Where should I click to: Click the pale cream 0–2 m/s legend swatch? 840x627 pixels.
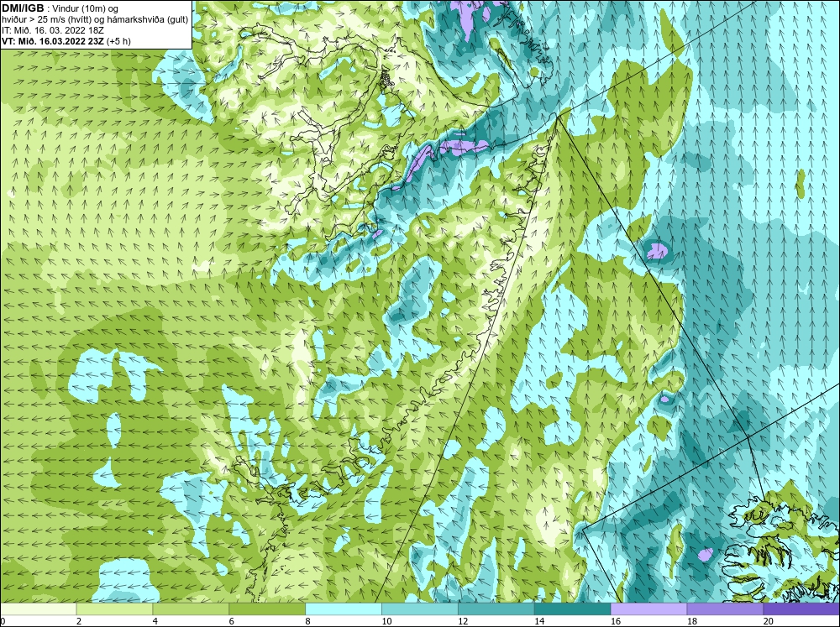click(x=38, y=609)
